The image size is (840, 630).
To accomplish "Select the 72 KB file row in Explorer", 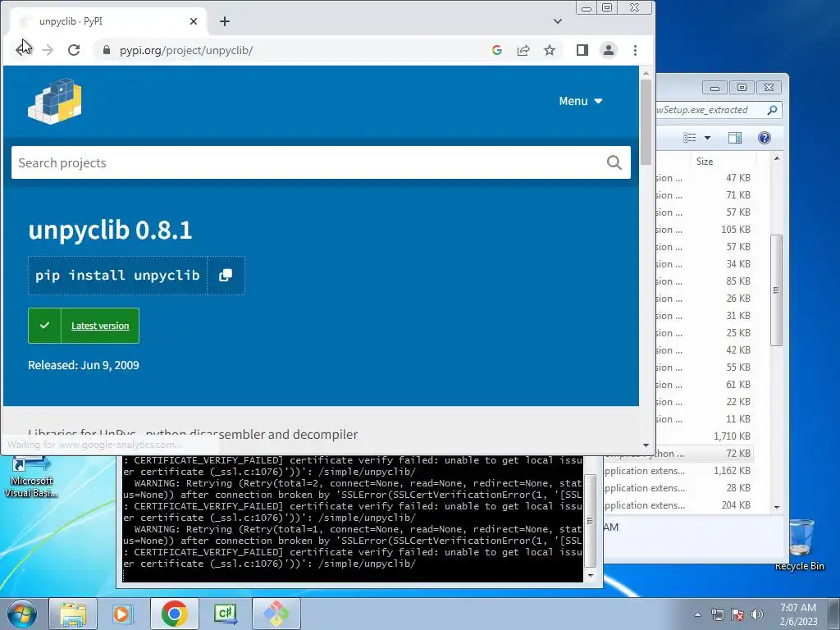I will (x=679, y=453).
